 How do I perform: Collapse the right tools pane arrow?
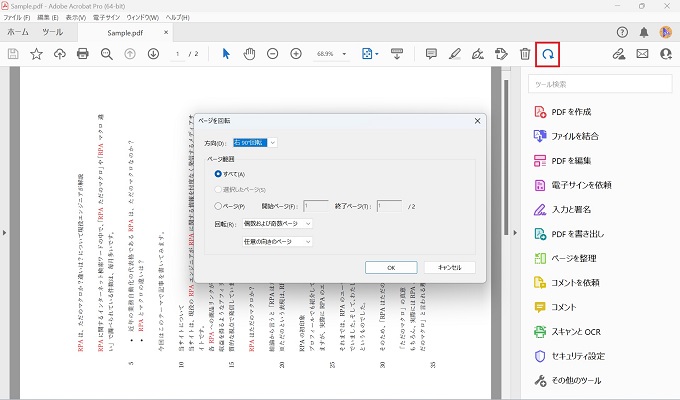[x=515, y=233]
